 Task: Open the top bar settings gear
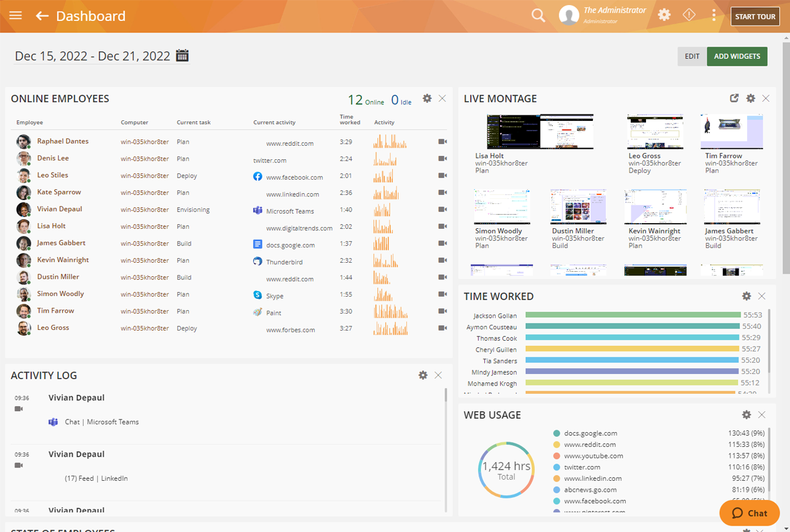[x=664, y=14]
